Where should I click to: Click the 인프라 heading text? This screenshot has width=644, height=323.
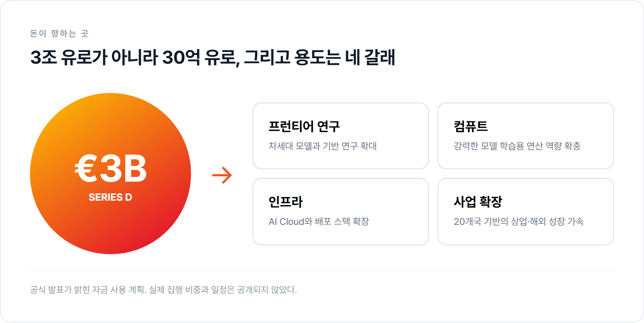(286, 202)
